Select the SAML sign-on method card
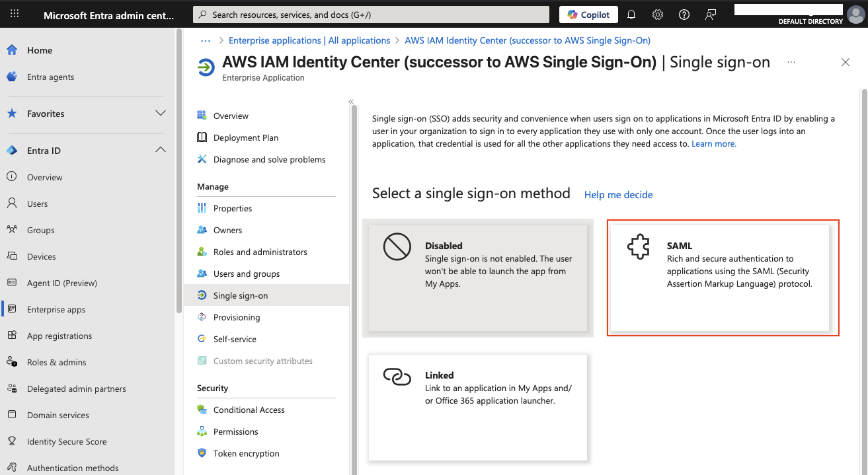This screenshot has height=475, width=868. coord(722,277)
